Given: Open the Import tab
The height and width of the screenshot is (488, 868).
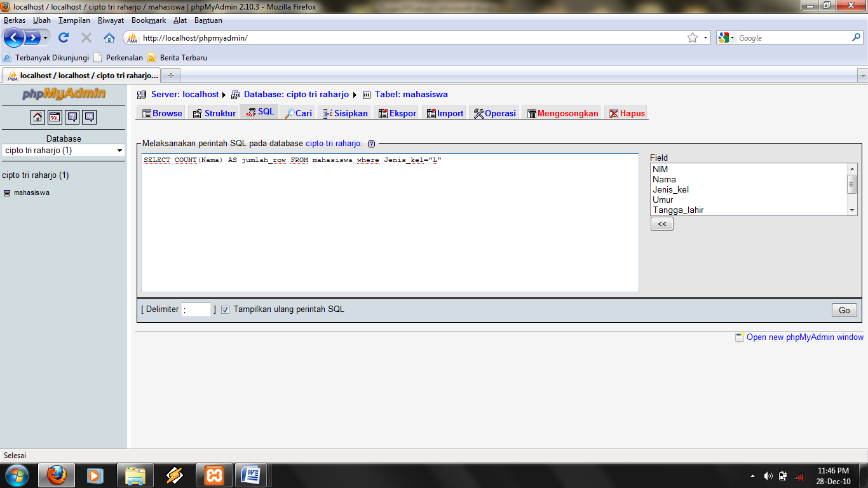Looking at the screenshot, I should 445,113.
